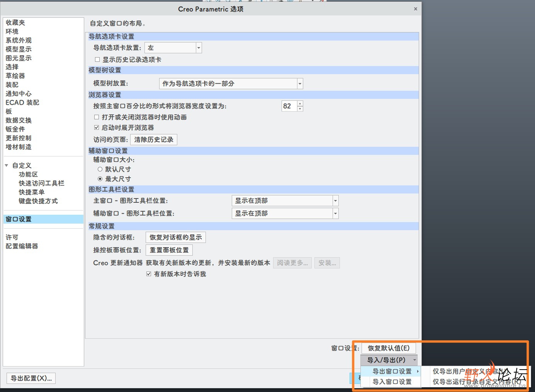Close the Creo Parametric options dialog
Viewport: 535px width, 392px height.
pos(415,9)
